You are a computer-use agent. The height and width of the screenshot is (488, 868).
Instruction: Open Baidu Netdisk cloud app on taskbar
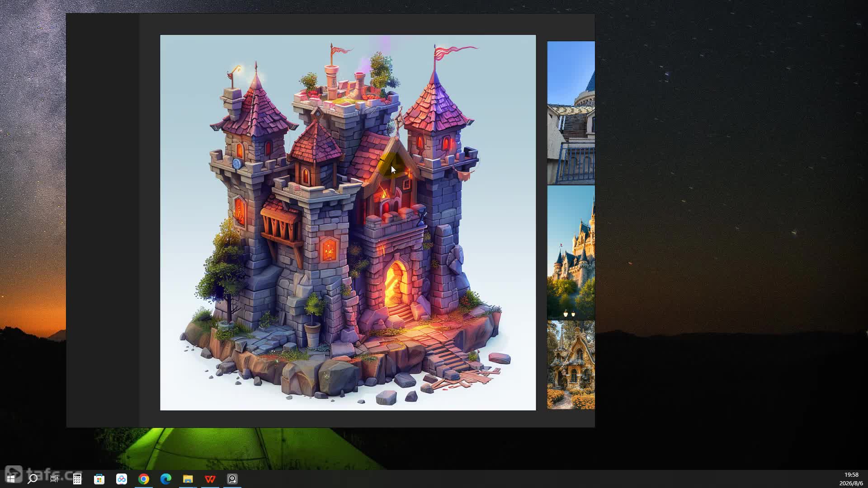pos(122,479)
